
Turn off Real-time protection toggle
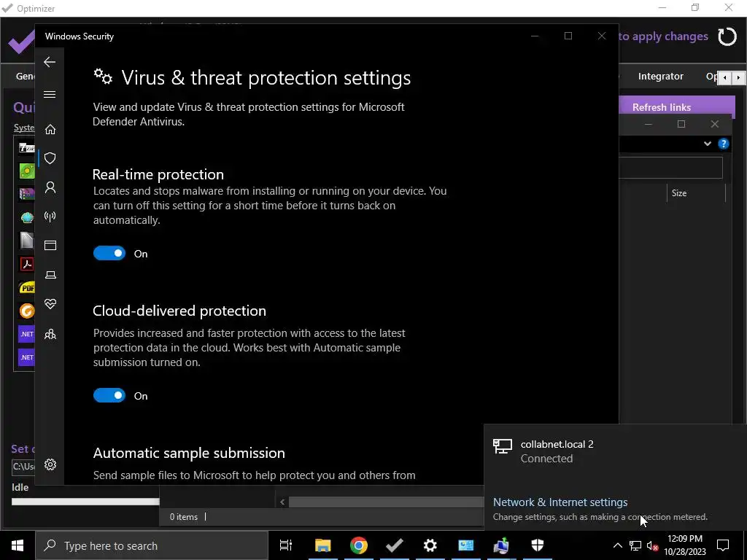109,253
